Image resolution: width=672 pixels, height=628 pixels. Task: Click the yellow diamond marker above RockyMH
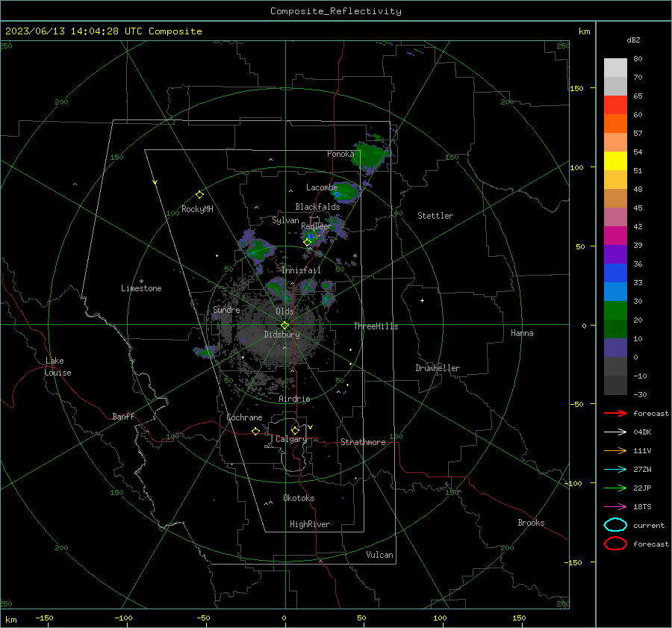pos(199,195)
